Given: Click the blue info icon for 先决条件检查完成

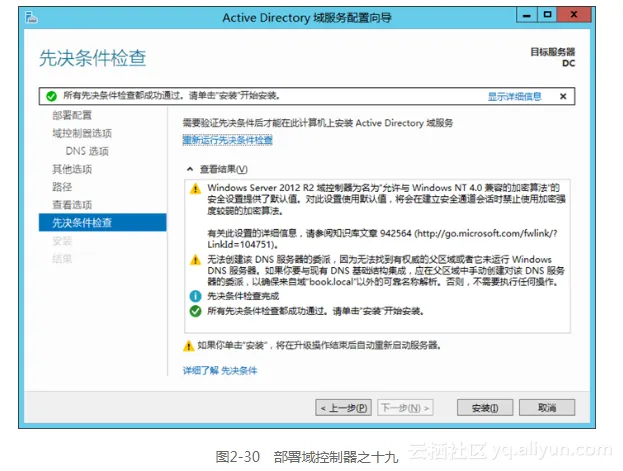Looking at the screenshot, I should tap(195, 296).
